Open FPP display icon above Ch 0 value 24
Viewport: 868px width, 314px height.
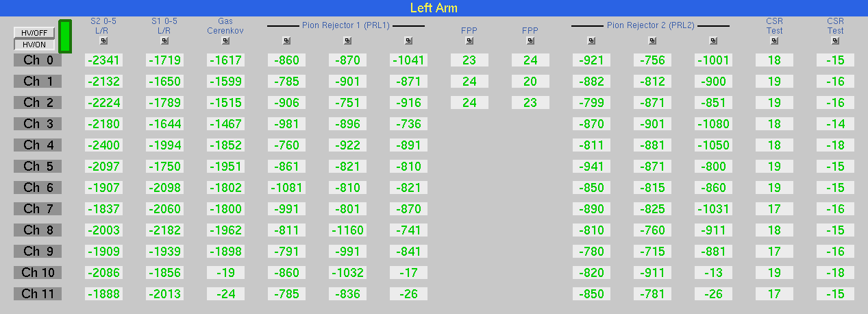[530, 40]
